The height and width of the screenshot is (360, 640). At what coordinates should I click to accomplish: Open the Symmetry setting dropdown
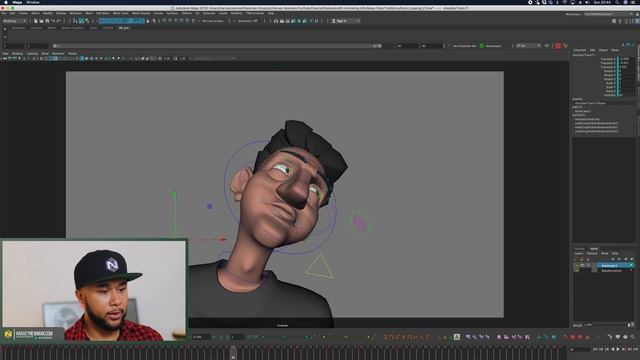pos(248,21)
